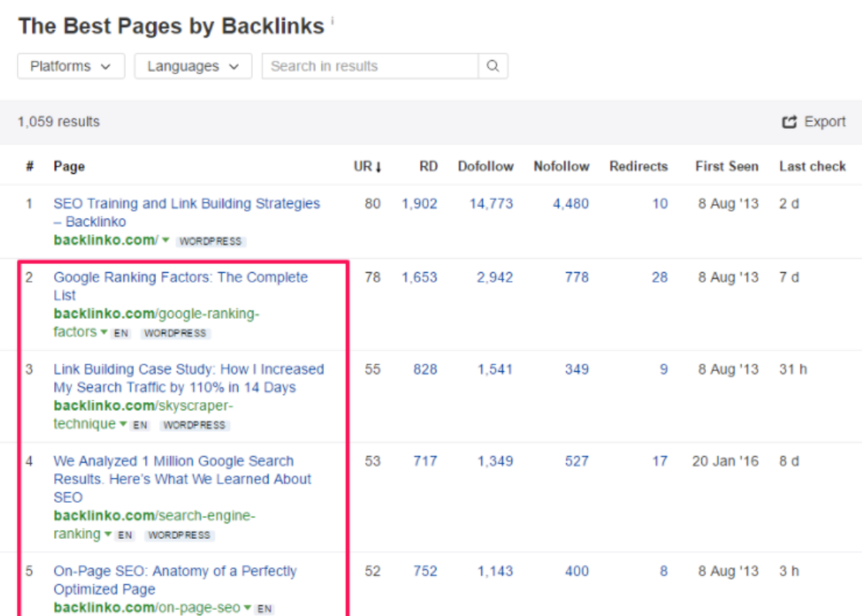This screenshot has height=616, width=862.
Task: Click RD value 717
Action: [x=426, y=461]
